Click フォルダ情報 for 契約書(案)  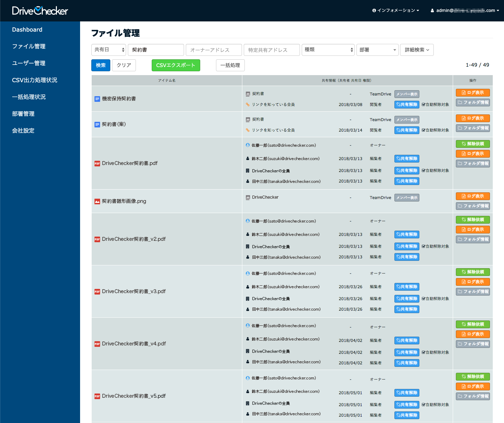pos(473,128)
